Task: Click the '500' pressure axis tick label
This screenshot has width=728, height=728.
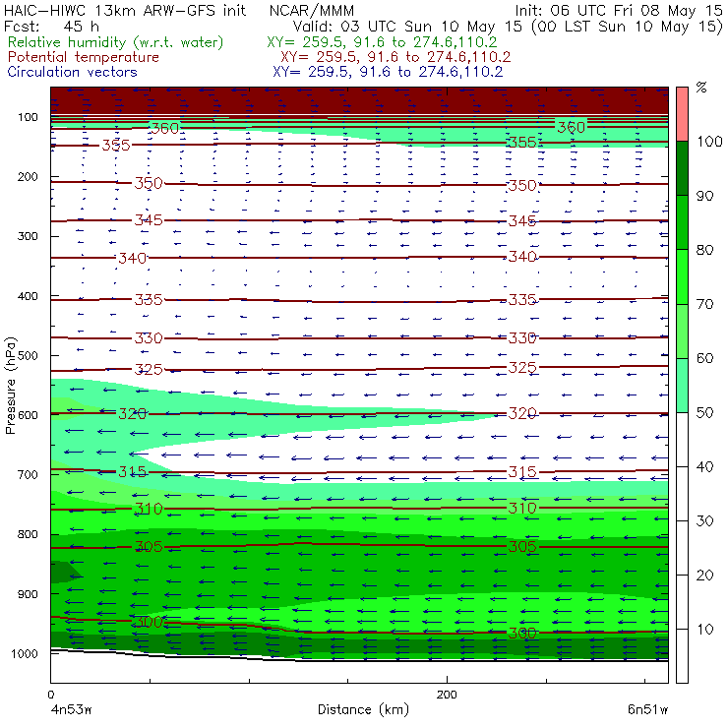Action: pos(28,355)
